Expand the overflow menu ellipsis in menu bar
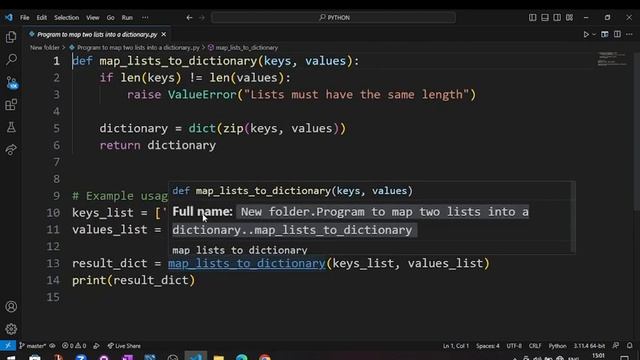The image size is (640, 360). coord(145,18)
